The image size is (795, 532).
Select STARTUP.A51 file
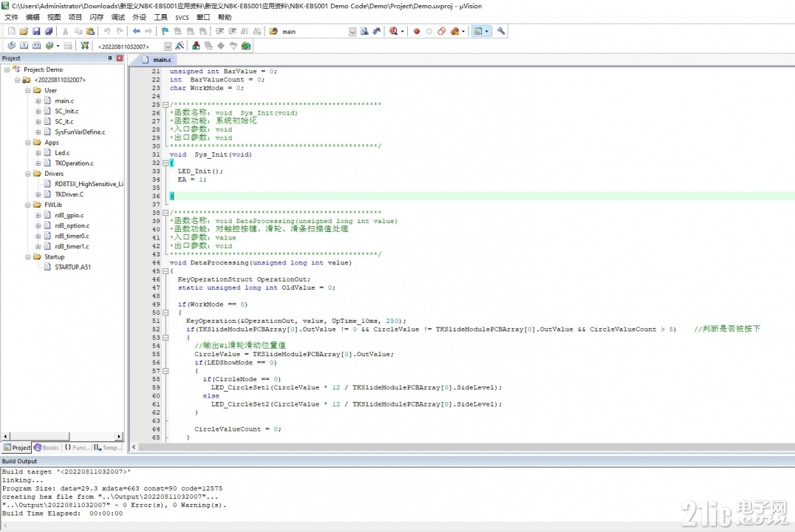(x=72, y=267)
